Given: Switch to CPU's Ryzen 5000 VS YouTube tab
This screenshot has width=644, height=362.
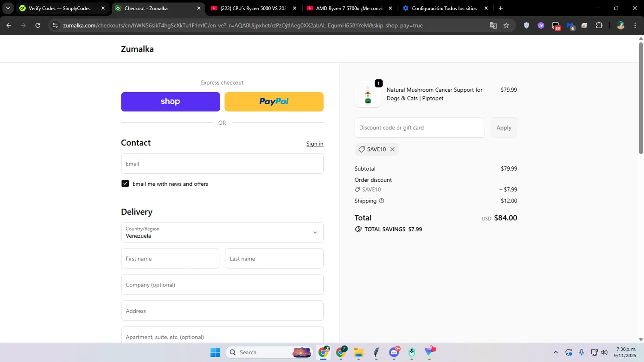Looking at the screenshot, I should [253, 8].
